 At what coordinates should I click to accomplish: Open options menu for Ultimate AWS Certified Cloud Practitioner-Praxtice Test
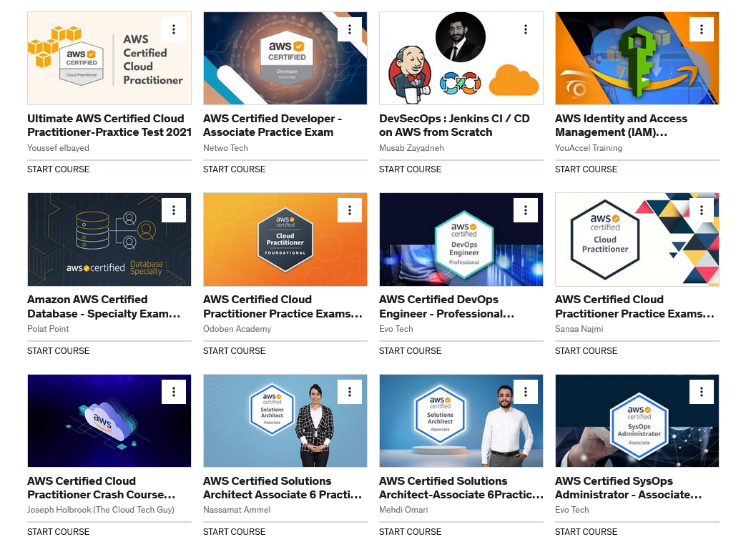174,29
